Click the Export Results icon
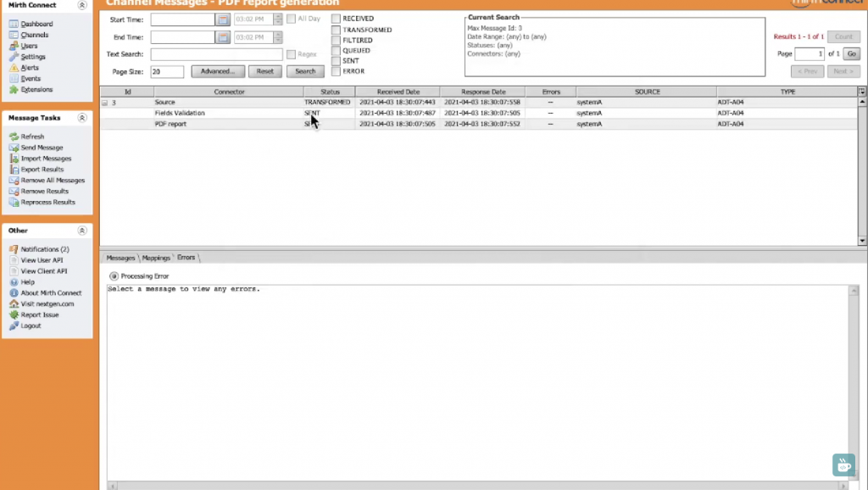Image resolution: width=868 pixels, height=490 pixels. 14,170
